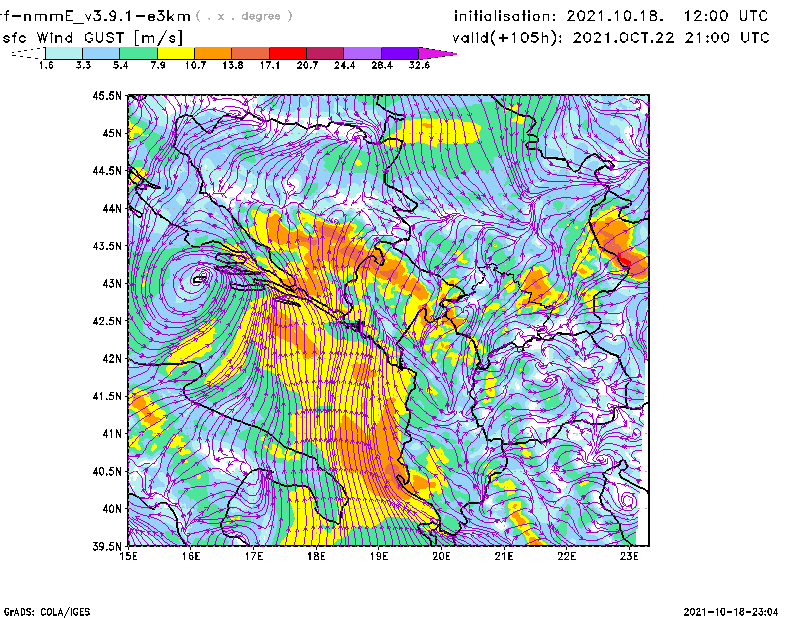This screenshot has height=618, width=800.
Task: Click the timestamp 2021-10-18-23:04
Action: [731, 612]
